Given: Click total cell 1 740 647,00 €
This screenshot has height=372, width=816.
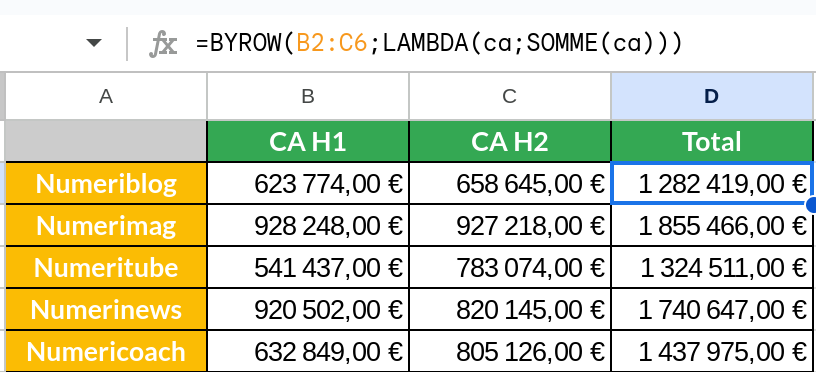Looking at the screenshot, I should pos(711,310).
